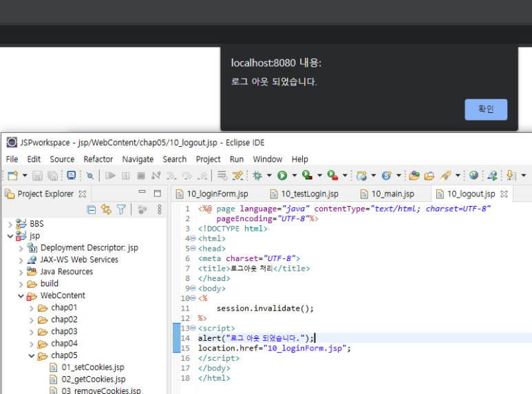
Task: Open dropdown next to New file icon
Action: point(25,176)
